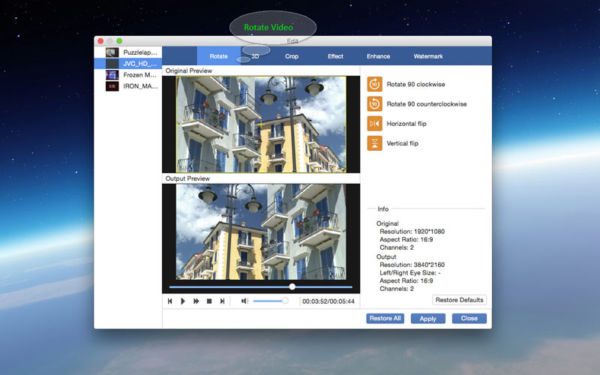The height and width of the screenshot is (375, 600).
Task: Click the Original Preview video frame
Action: 261,124
